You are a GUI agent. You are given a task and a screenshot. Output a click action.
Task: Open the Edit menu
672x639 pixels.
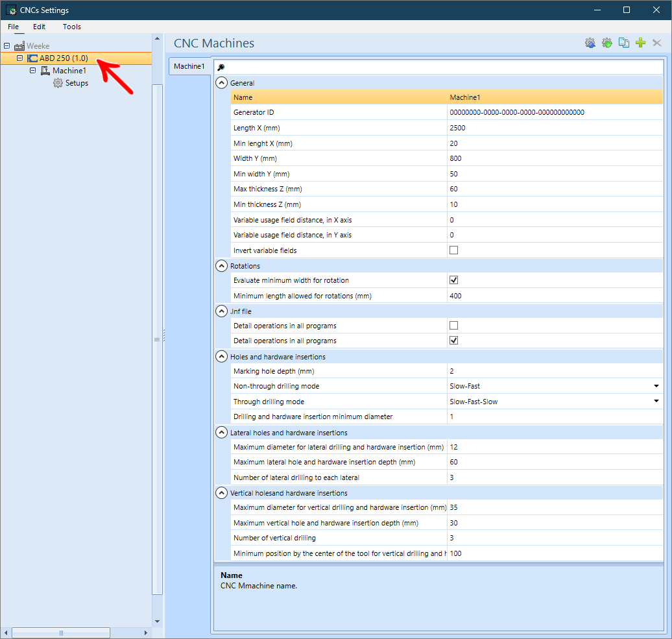[x=39, y=27]
